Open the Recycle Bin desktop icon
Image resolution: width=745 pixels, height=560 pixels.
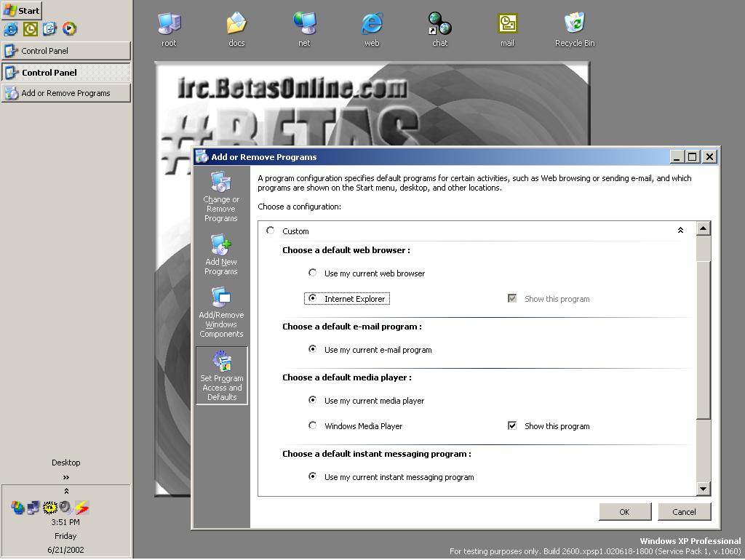[x=575, y=30]
